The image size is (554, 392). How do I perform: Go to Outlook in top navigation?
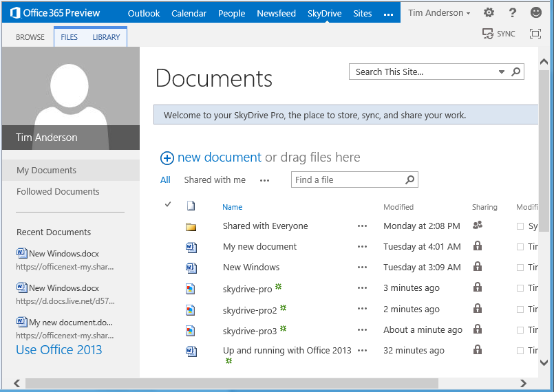144,14
